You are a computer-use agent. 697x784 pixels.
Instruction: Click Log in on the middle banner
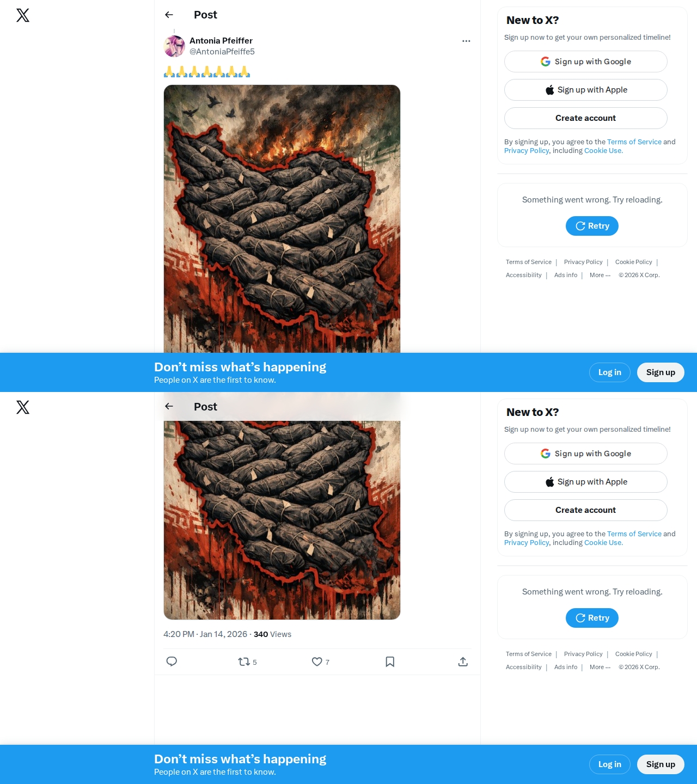point(610,372)
